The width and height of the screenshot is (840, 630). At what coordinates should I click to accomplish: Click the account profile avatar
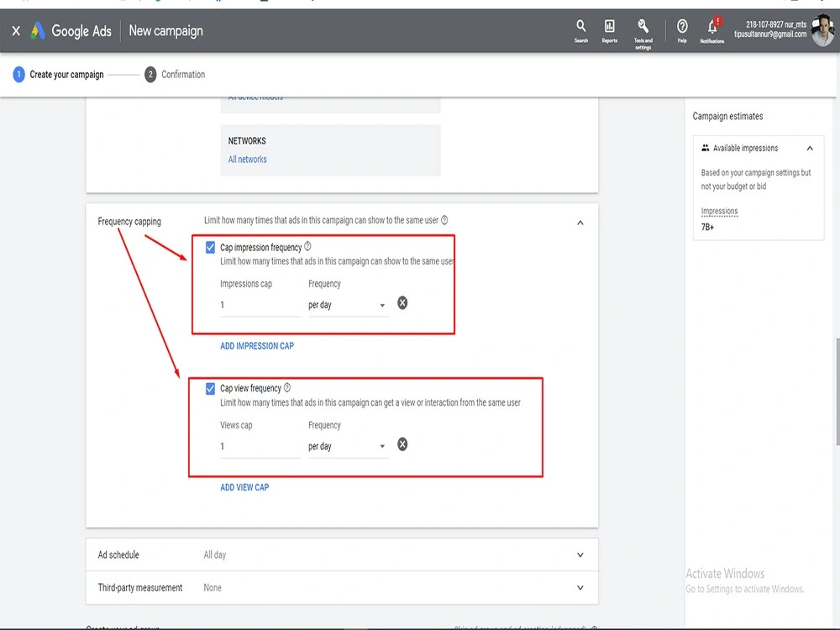822,31
